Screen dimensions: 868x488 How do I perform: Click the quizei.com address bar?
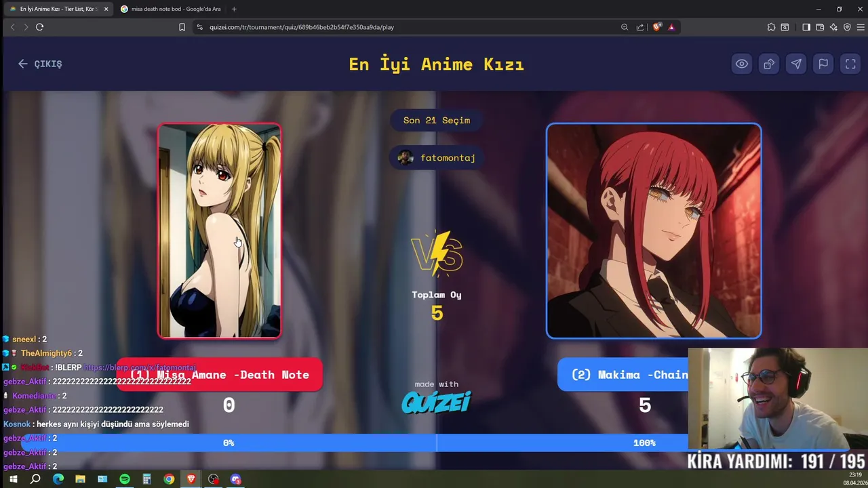407,27
